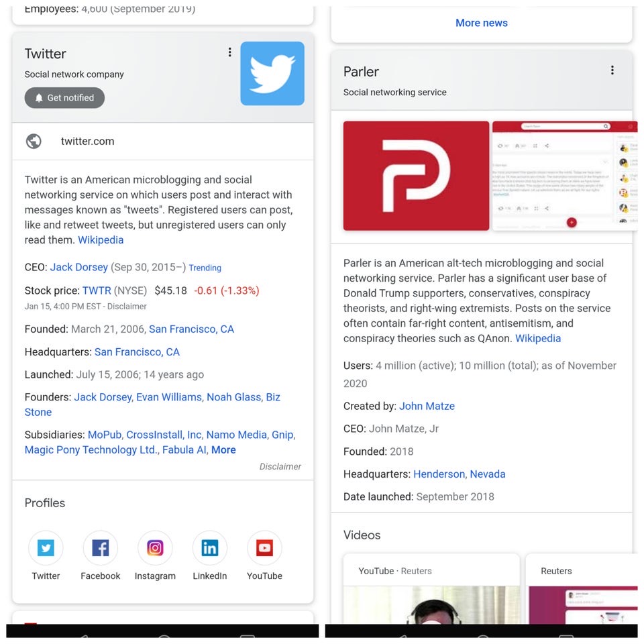Screen dimensions: 644x644
Task: Open TWTR stock ticker link
Action: tap(97, 290)
